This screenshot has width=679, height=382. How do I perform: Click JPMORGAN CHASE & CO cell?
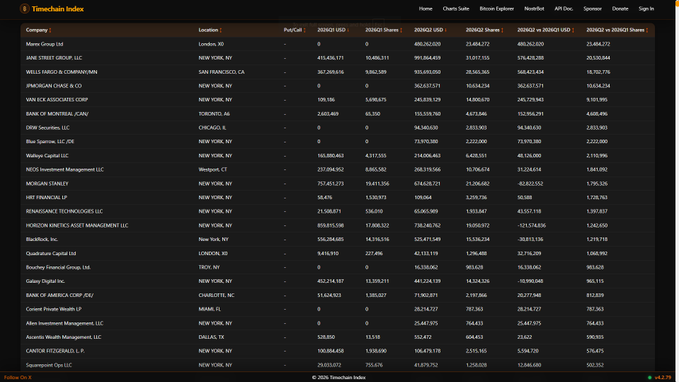pyautogui.click(x=54, y=86)
